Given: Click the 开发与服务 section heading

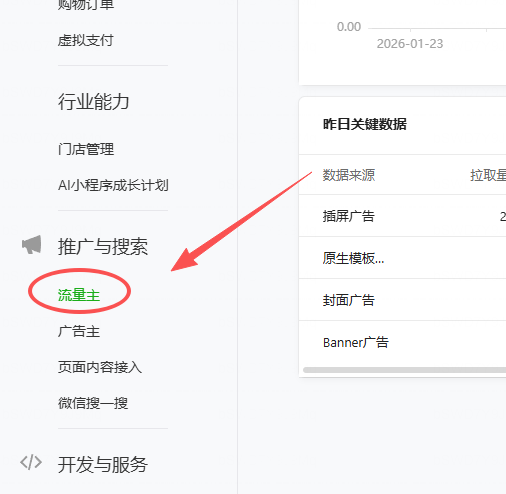Looking at the screenshot, I should coord(103,464).
